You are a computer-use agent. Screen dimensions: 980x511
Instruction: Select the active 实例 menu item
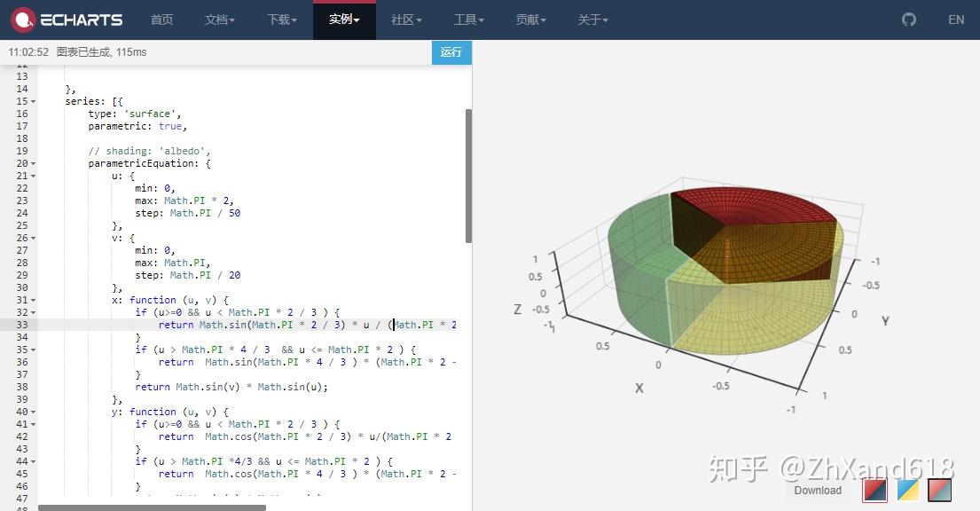(x=344, y=19)
